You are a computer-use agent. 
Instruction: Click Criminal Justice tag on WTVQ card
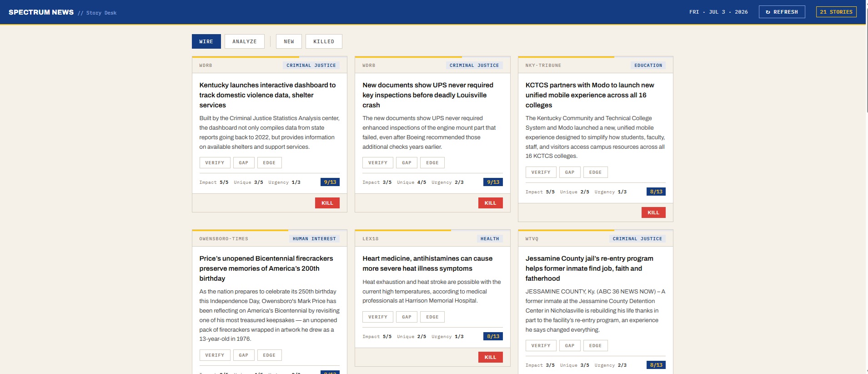click(637, 239)
